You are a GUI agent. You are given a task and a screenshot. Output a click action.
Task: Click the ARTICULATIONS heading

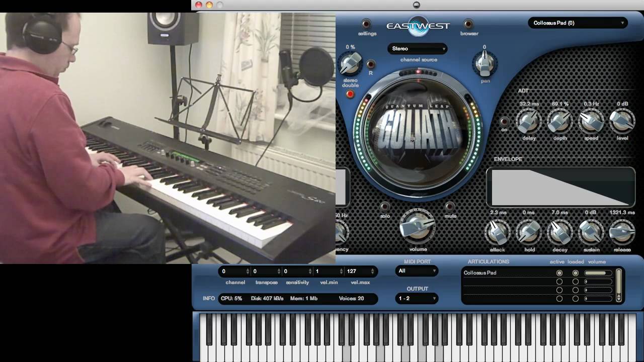488,261
